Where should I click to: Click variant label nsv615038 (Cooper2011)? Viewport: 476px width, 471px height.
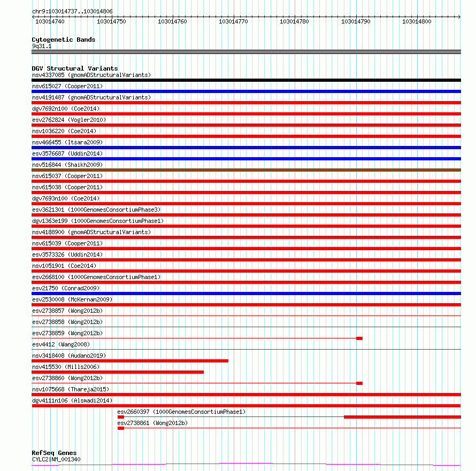pos(67,187)
